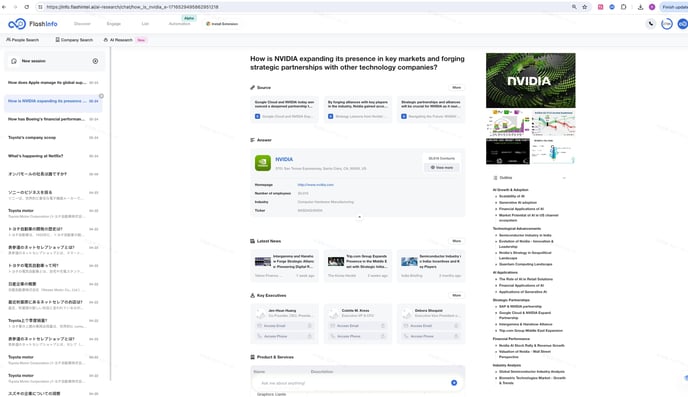Click the NVIDIA company name link
This screenshot has width=688, height=397.
(x=284, y=159)
